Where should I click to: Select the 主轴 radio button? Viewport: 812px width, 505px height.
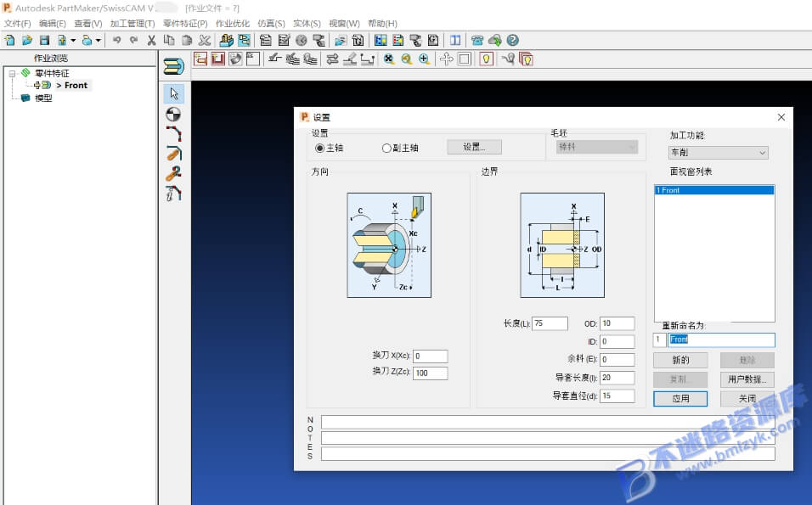[x=319, y=148]
